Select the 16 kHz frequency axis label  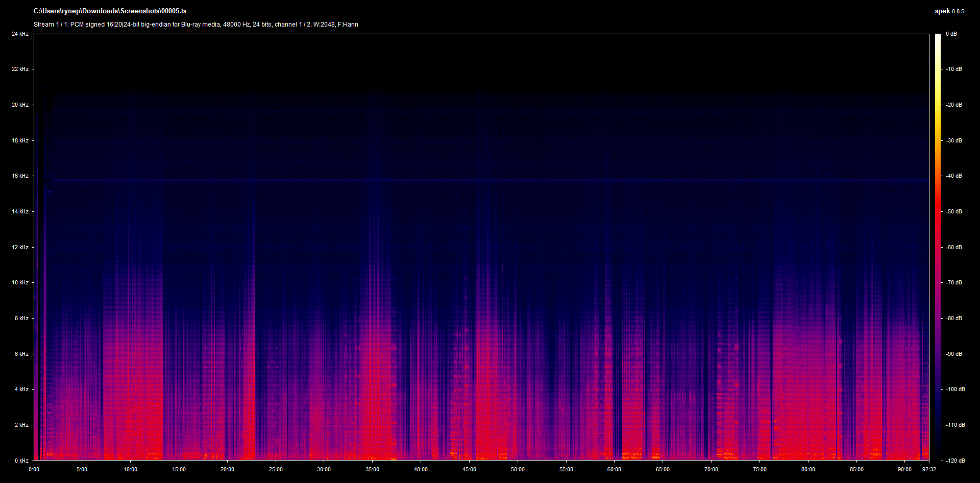(x=20, y=176)
